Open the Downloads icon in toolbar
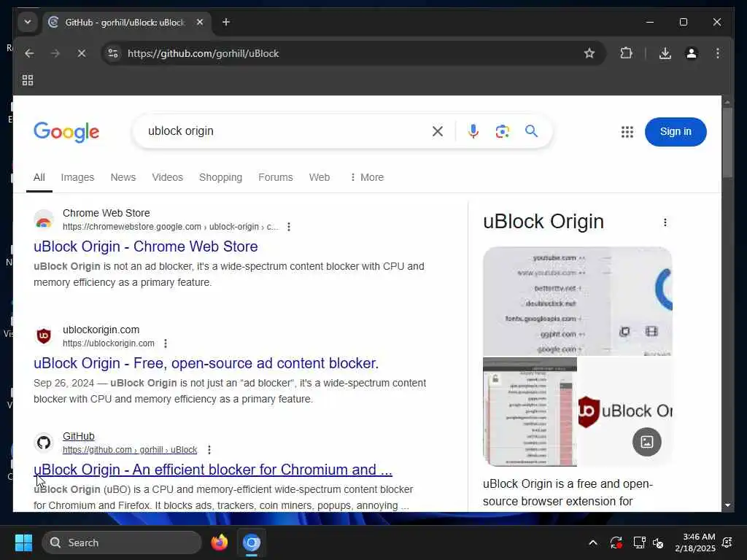This screenshot has width=747, height=560. point(665,53)
